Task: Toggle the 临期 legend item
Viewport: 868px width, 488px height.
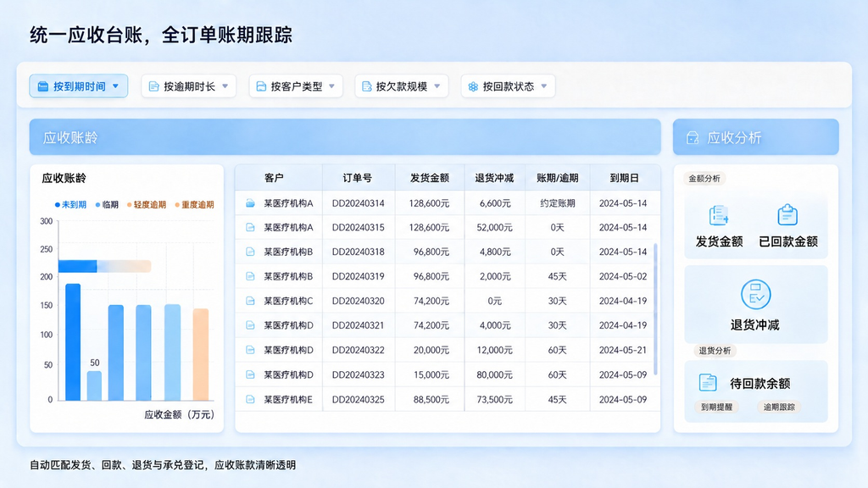Action: pos(107,205)
